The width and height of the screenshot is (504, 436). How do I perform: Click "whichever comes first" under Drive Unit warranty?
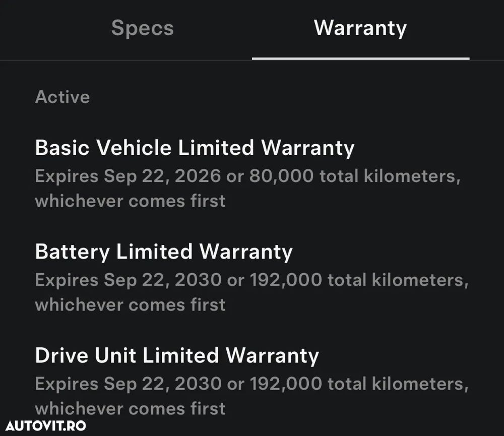click(x=130, y=408)
